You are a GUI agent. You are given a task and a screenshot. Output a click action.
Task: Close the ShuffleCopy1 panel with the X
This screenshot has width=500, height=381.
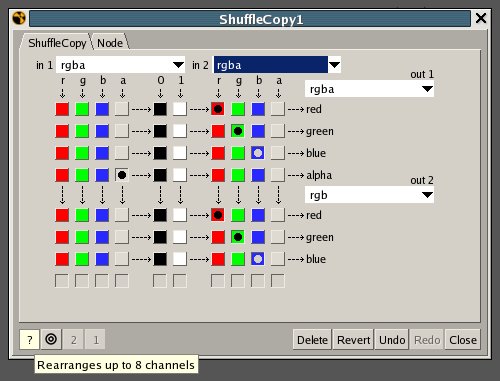click(481, 18)
